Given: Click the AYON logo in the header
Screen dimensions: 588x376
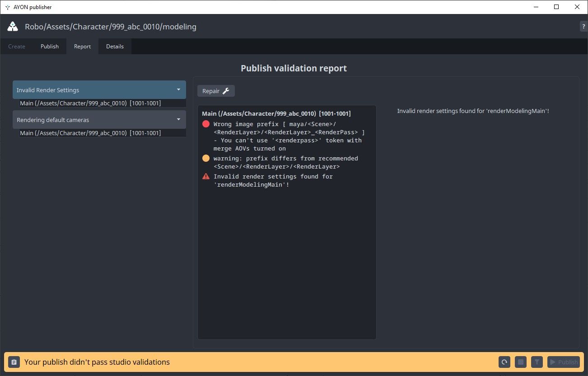Looking at the screenshot, I should coord(12,26).
